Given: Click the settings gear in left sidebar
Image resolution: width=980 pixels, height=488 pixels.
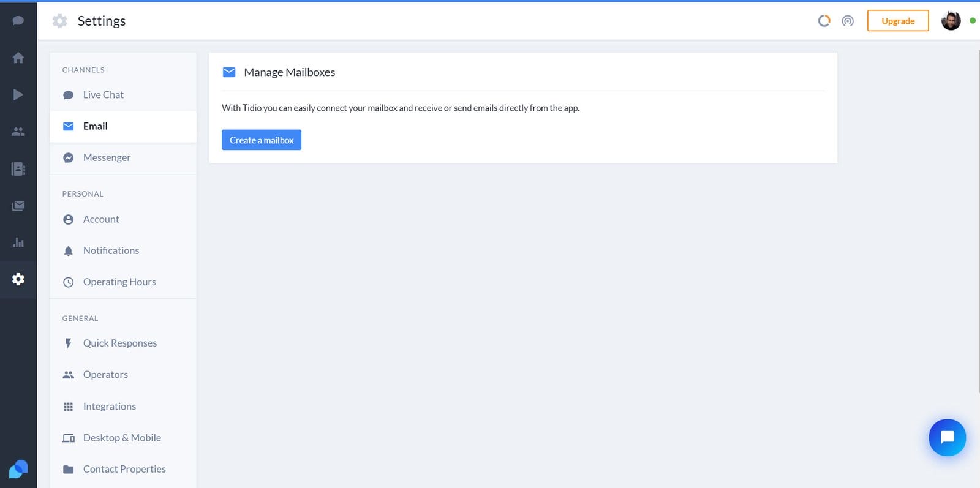Looking at the screenshot, I should click(18, 279).
